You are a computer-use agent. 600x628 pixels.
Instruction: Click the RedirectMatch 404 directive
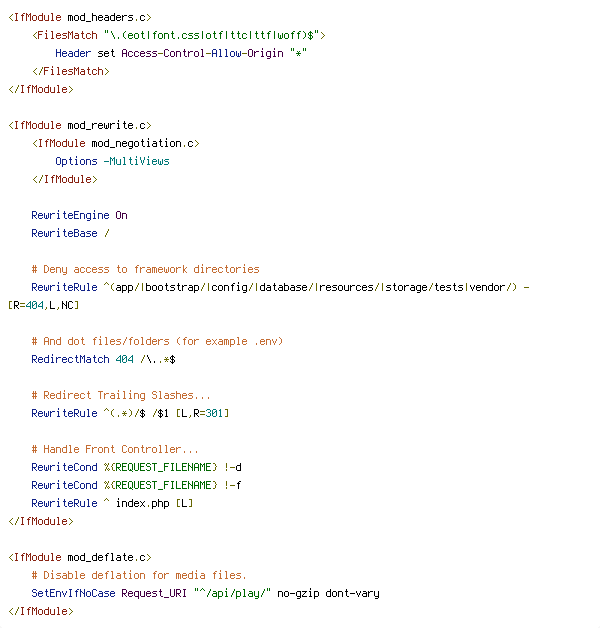103,360
